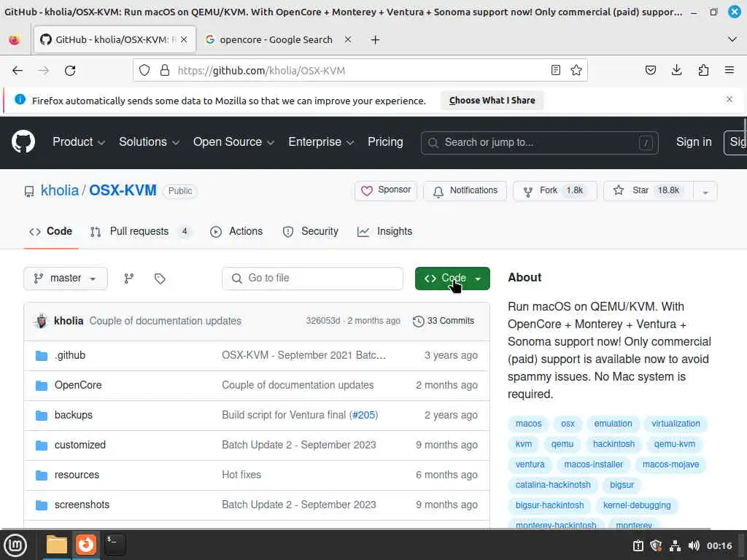Switch to opencore Google Search tab
Screen dimensions: 747x560
[x=276, y=39]
